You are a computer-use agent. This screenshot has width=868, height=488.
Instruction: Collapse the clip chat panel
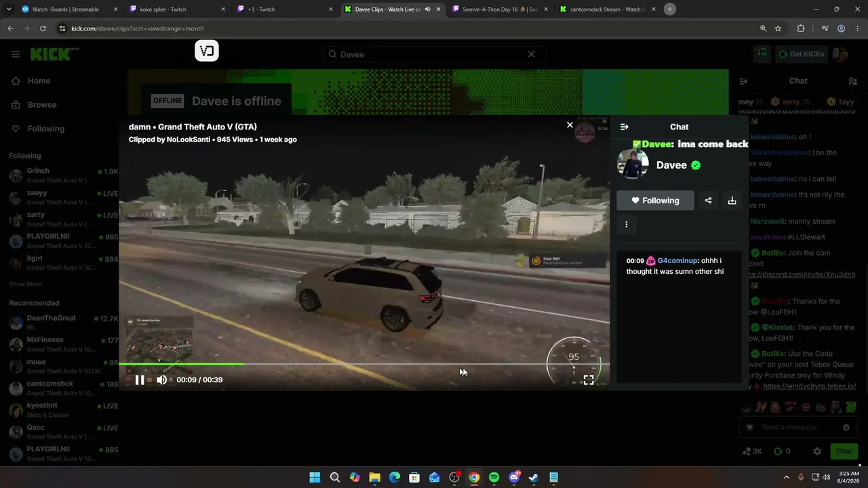pyautogui.click(x=625, y=127)
